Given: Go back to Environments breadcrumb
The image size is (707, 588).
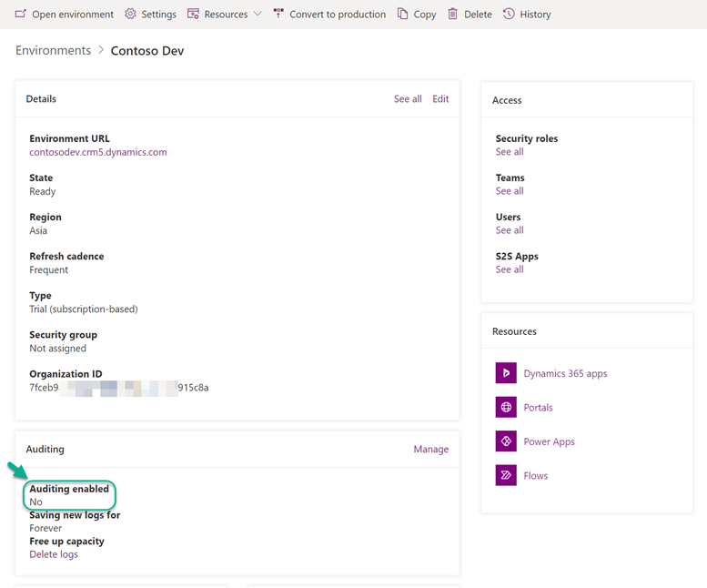Looking at the screenshot, I should (53, 50).
